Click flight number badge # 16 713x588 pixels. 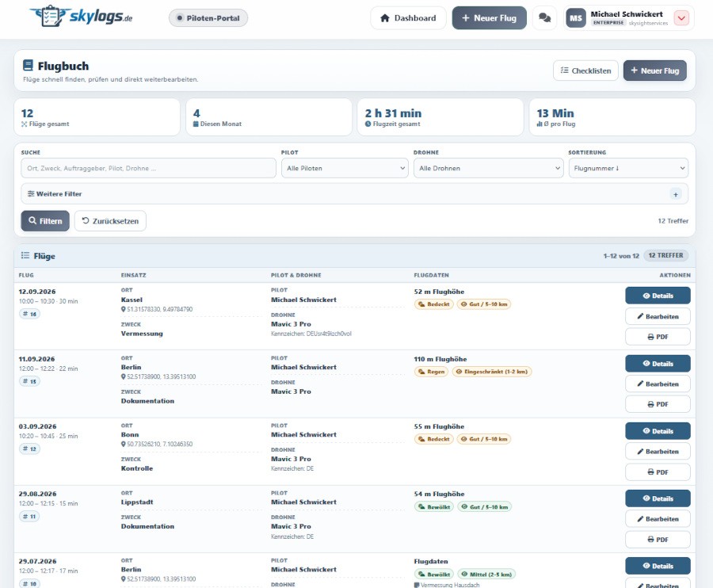point(29,314)
